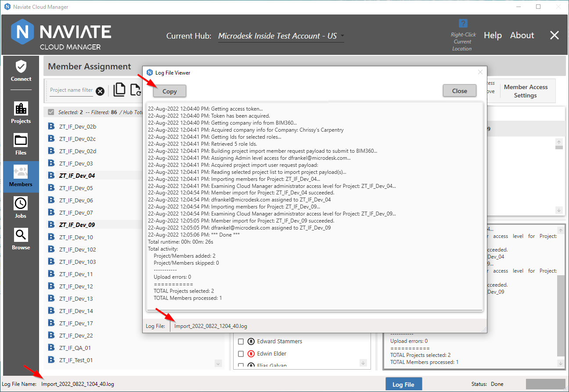569x392 pixels.
Task: Click the blue question mark help icon
Action: 463,23
